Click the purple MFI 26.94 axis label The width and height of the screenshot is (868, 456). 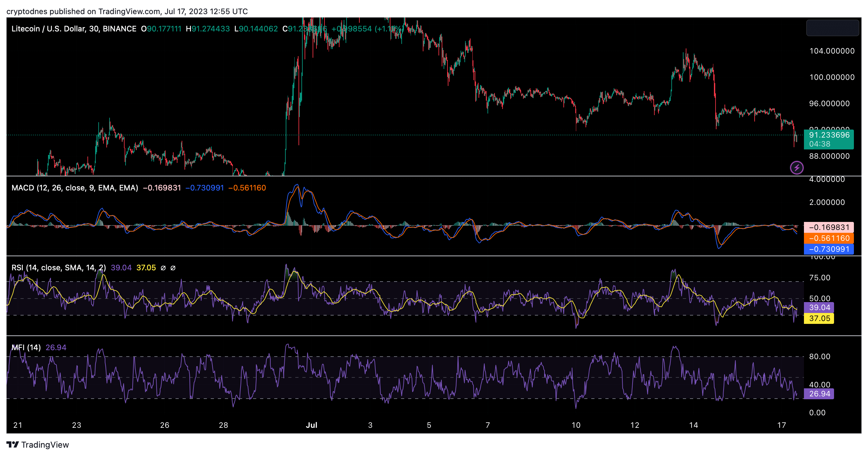tap(819, 393)
